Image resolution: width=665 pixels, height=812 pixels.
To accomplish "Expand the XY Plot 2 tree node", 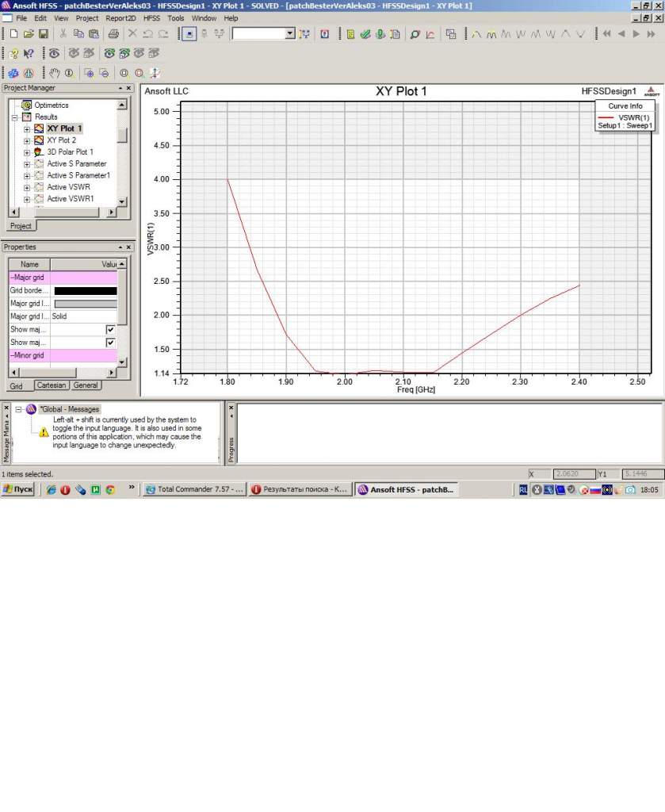I will 27,140.
